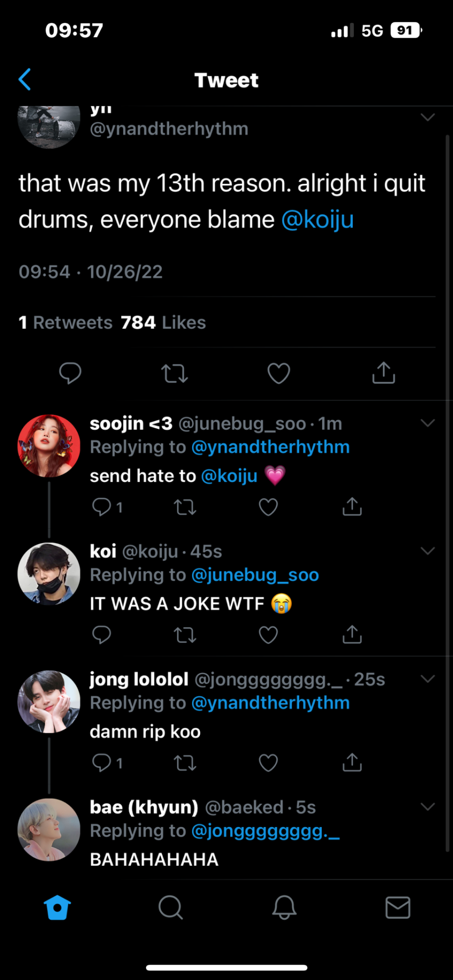Open Notifications bell tab

(284, 908)
